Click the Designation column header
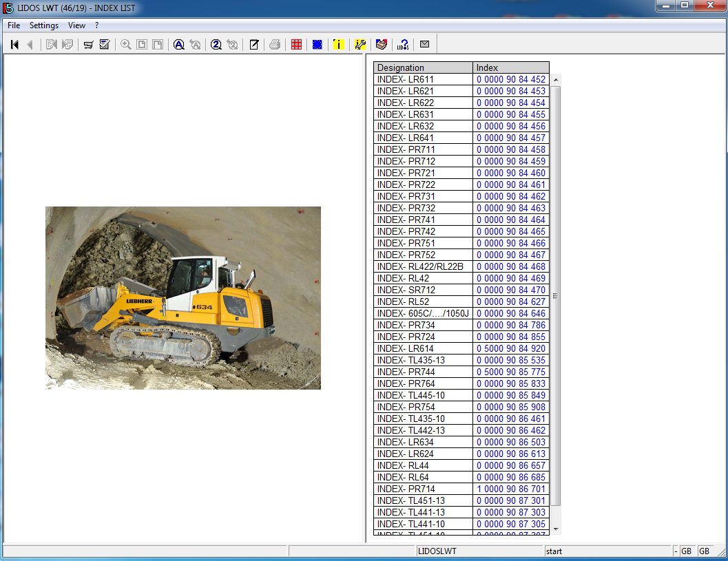Screen dimensions: 728x561 coord(423,67)
